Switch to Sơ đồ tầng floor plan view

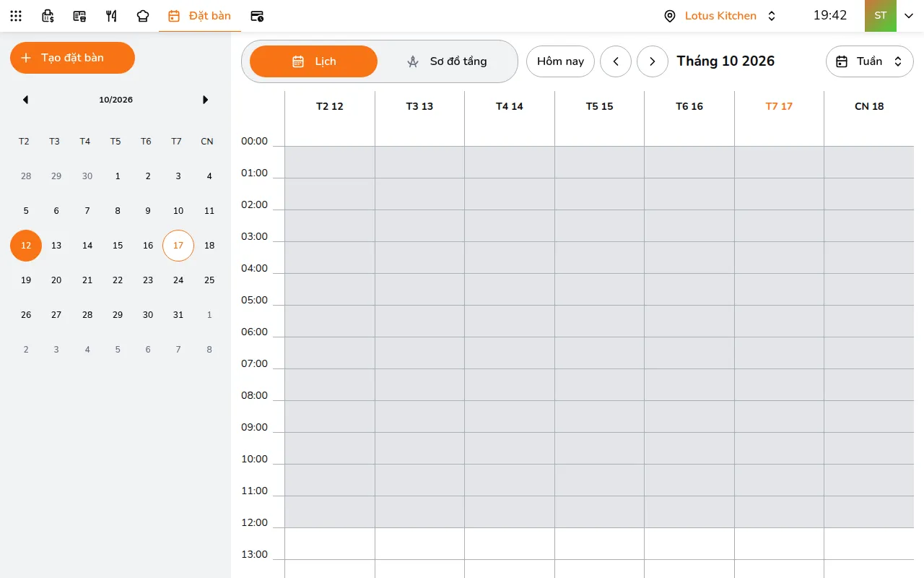[x=448, y=61]
